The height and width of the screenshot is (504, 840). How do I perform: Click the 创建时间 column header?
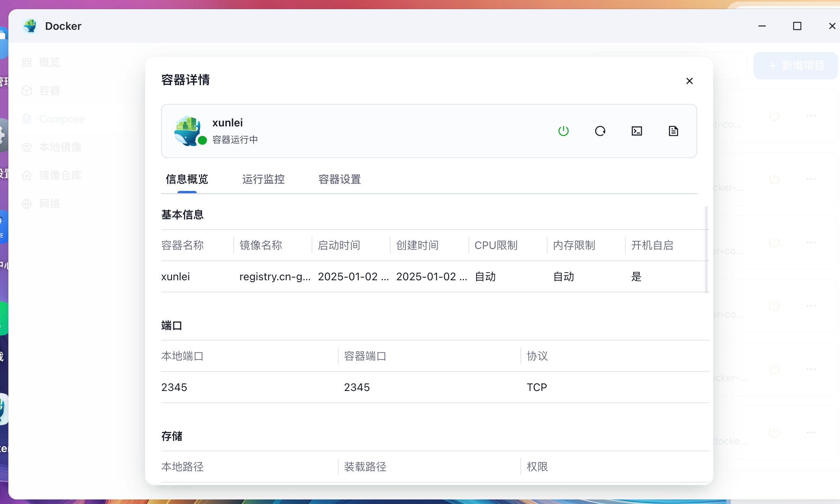pos(417,245)
